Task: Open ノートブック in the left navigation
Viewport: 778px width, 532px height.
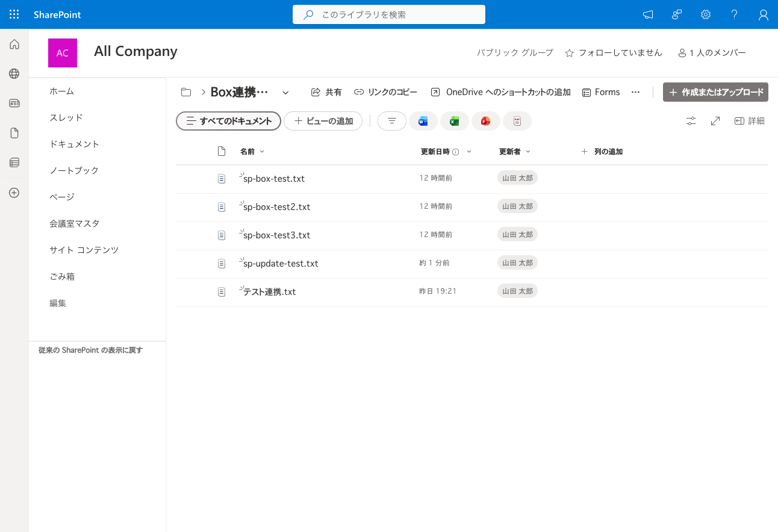Action: tap(74, 170)
